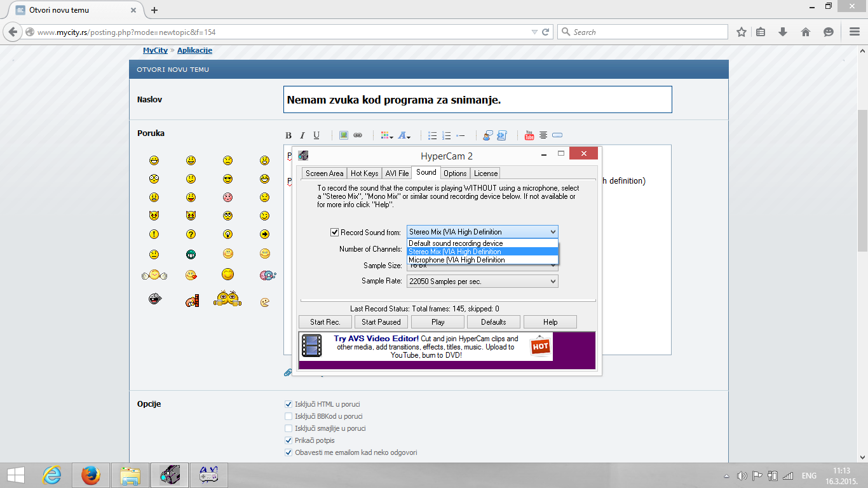Open the text color palette dropdown
This screenshot has width=868, height=488.
(386, 135)
